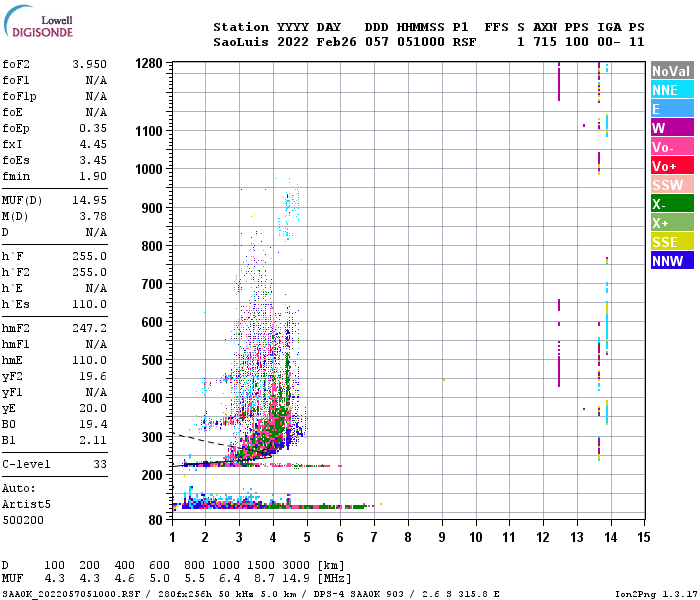Select the X+ light green legend swatch
700x600 pixels.
pos(672,223)
